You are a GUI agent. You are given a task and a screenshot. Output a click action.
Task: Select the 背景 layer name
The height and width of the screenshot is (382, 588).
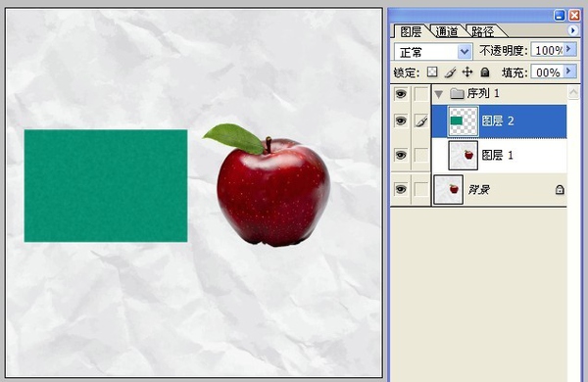[479, 190]
